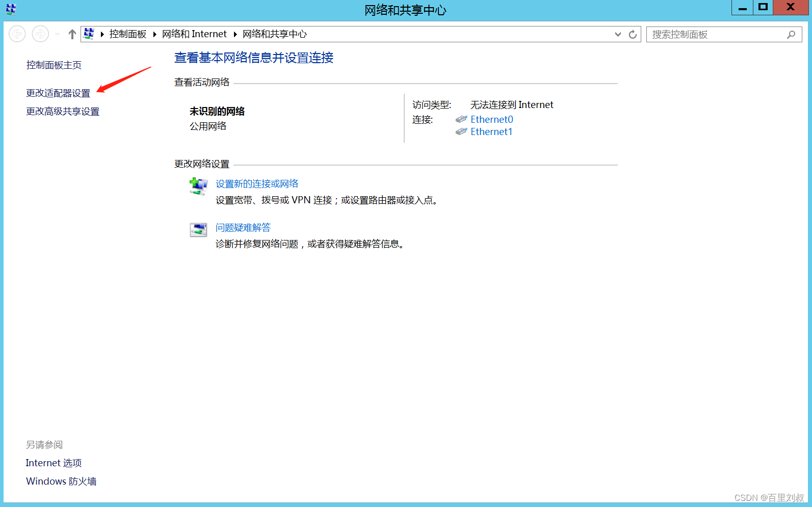Open the Ethernet0 connection link
The width and height of the screenshot is (812, 507).
[492, 119]
